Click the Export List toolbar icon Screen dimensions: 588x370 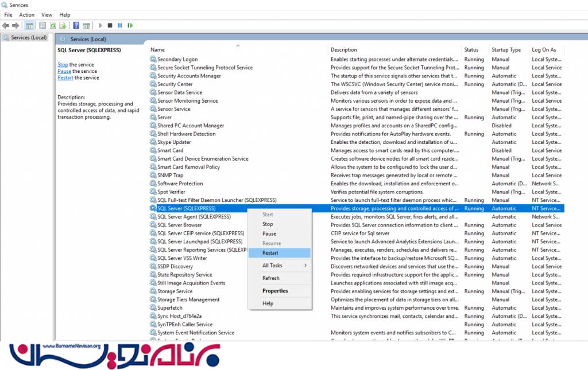click(63, 25)
